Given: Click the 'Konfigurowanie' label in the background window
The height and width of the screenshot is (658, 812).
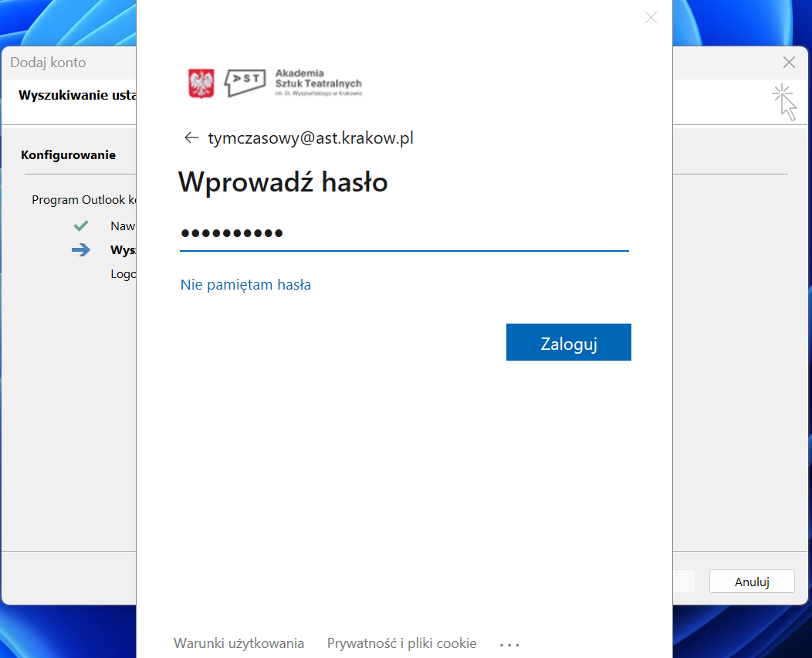Looking at the screenshot, I should [x=69, y=155].
